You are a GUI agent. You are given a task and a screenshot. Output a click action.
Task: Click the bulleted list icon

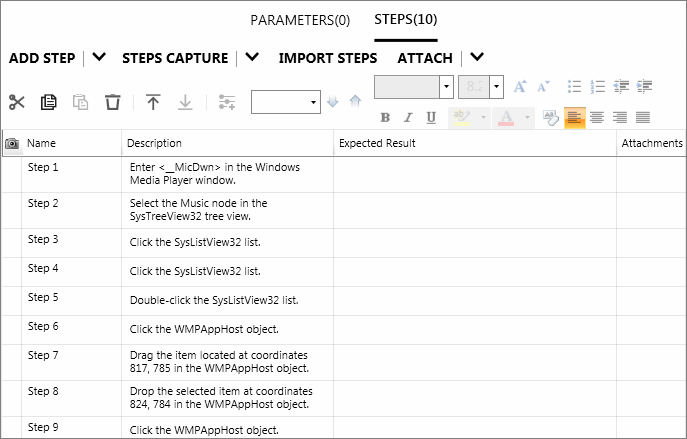coord(574,87)
